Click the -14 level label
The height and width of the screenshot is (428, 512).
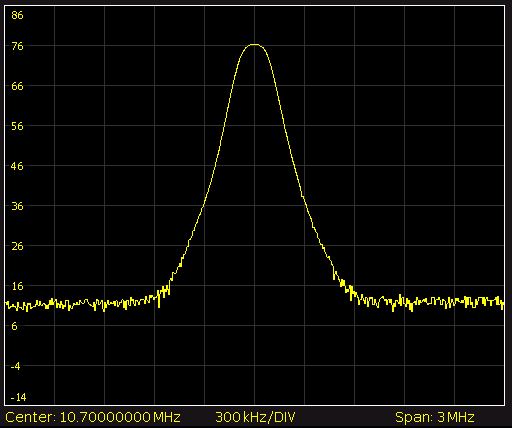(18, 397)
